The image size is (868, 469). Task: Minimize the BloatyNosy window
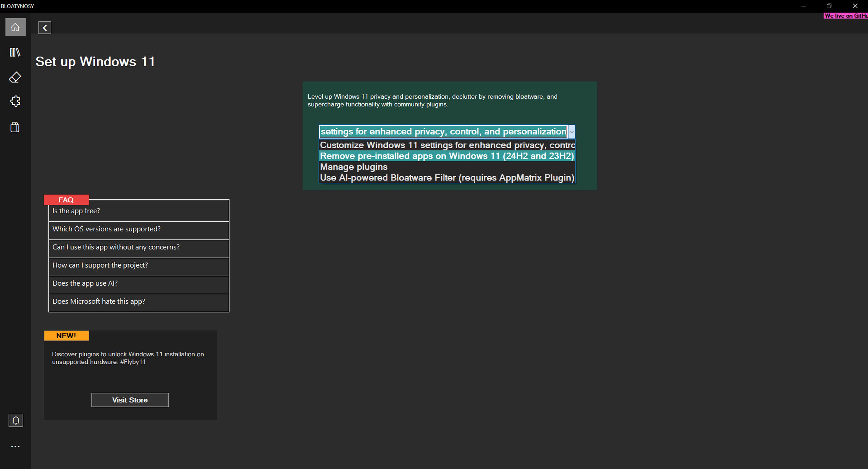coord(804,6)
